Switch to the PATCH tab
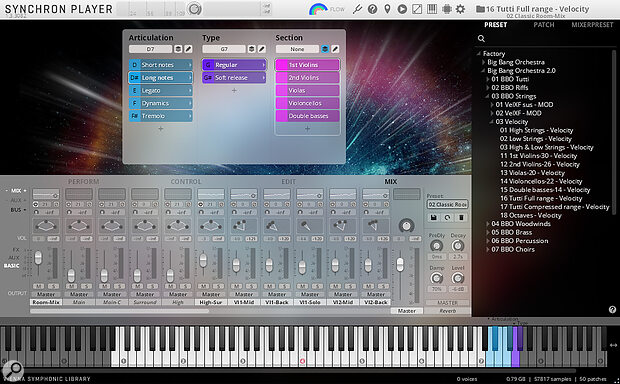The height and width of the screenshot is (384, 620). pyautogui.click(x=544, y=25)
